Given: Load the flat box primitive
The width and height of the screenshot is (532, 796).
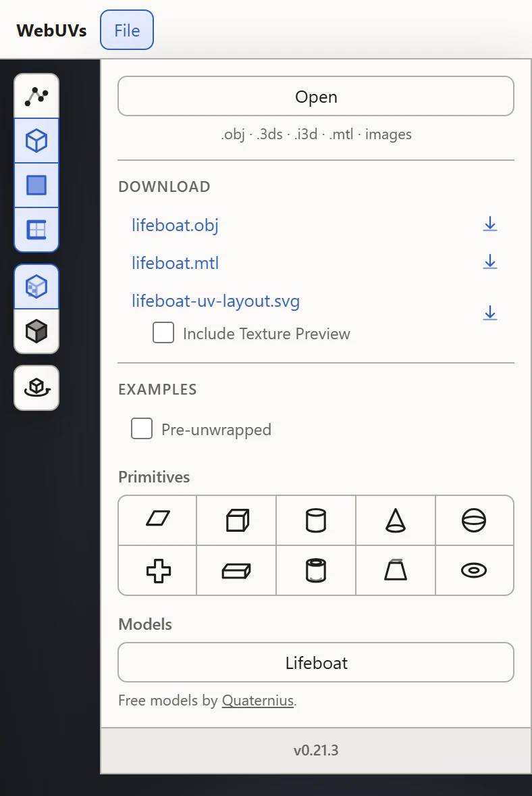Looking at the screenshot, I should click(237, 570).
